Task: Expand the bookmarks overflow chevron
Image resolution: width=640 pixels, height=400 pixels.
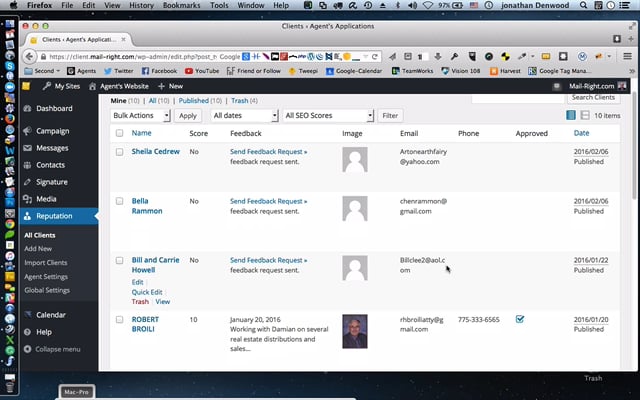Action: 632,71
